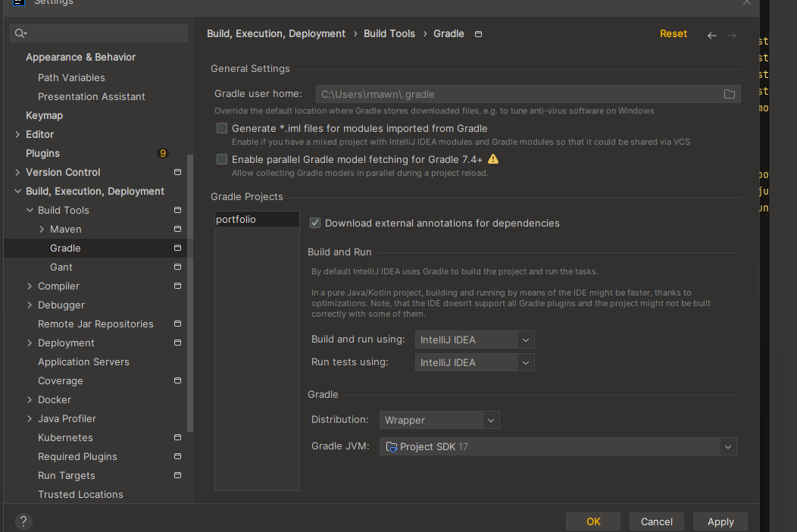Select the portfolio project in Gradle Projects
797x532 pixels.
(x=257, y=219)
